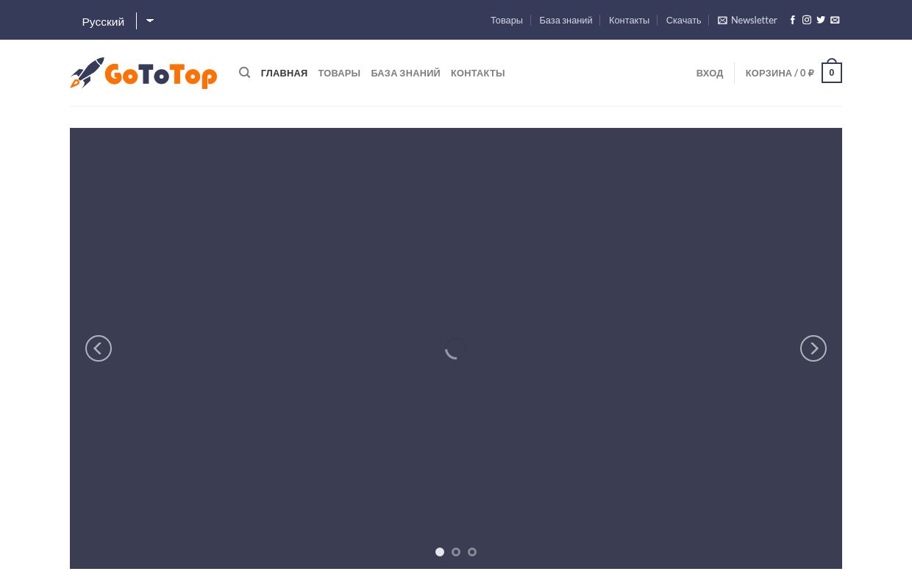Sign in via the ВХОД link
This screenshot has height=588, width=912.
(x=710, y=73)
